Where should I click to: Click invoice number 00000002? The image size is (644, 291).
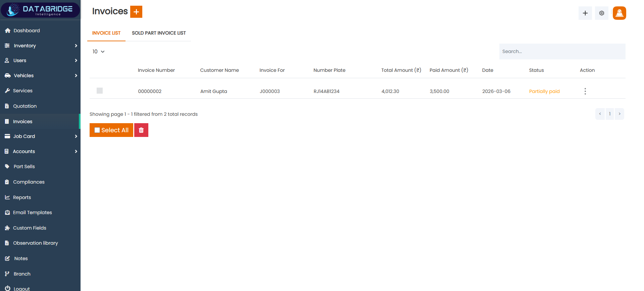150,91
